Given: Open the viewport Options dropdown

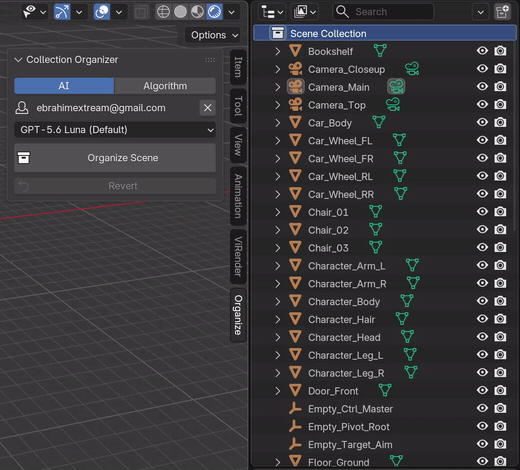Looking at the screenshot, I should [213, 35].
